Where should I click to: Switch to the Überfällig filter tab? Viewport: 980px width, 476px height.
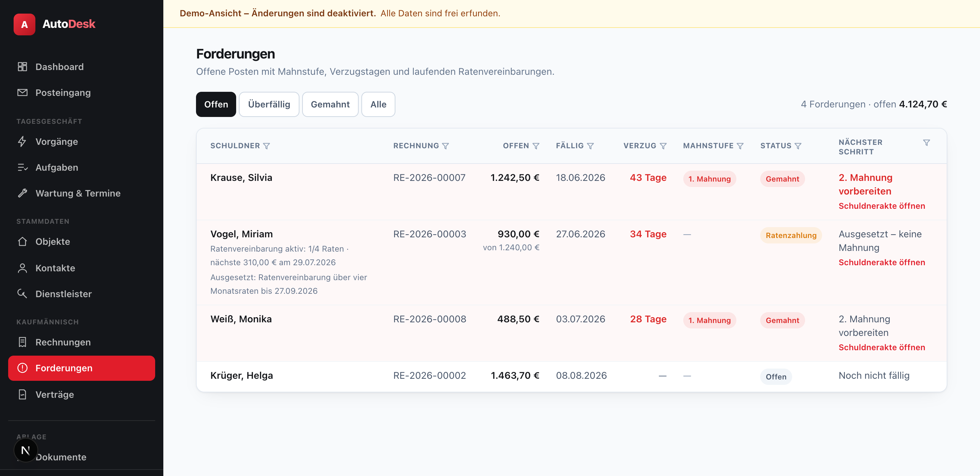tap(269, 104)
